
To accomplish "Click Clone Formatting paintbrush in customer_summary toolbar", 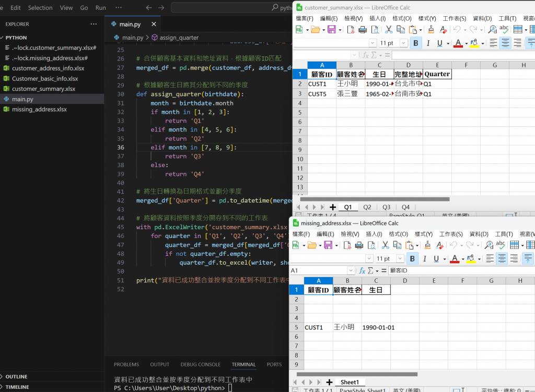I will tap(432, 30).
